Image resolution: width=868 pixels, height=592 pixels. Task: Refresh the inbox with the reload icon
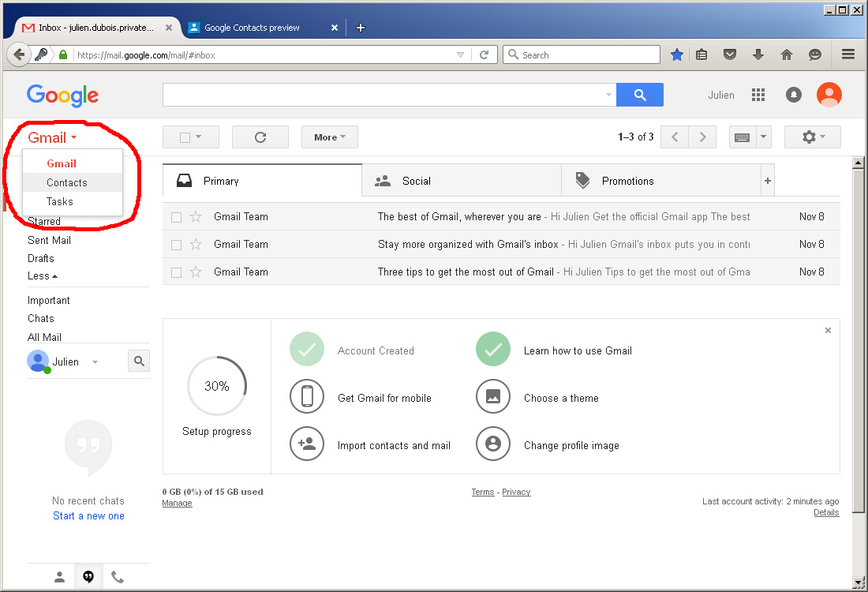point(260,137)
